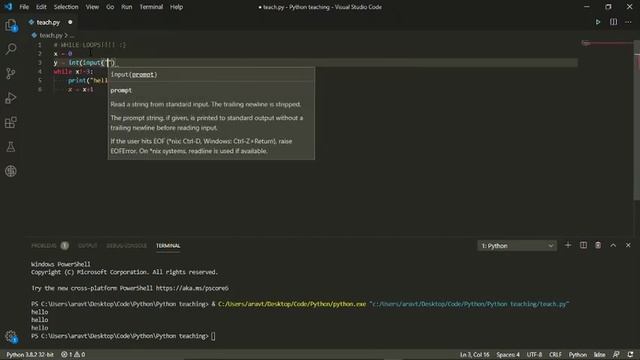Open the Remote Explorer globe icon
This screenshot has height=360, width=640.
11,171
